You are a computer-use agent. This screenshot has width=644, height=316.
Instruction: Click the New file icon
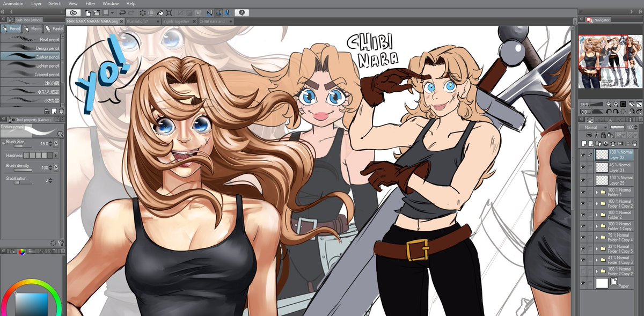pyautogui.click(x=88, y=13)
